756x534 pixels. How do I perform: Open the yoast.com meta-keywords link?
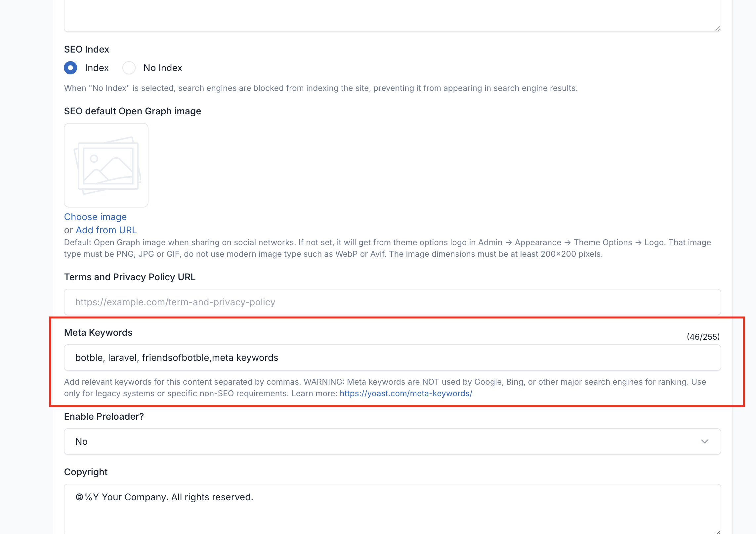pos(406,394)
